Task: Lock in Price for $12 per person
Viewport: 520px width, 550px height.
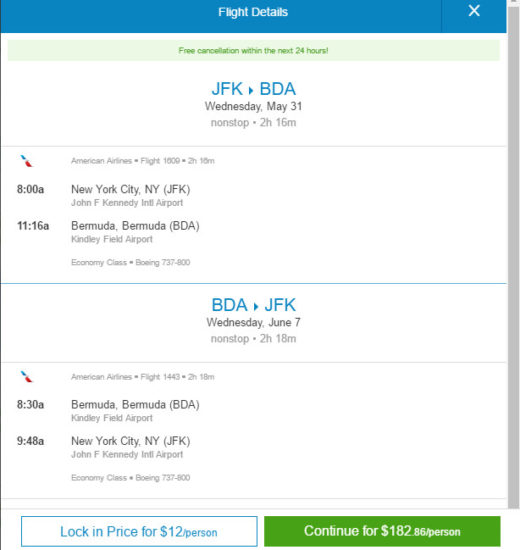Action: 139,531
